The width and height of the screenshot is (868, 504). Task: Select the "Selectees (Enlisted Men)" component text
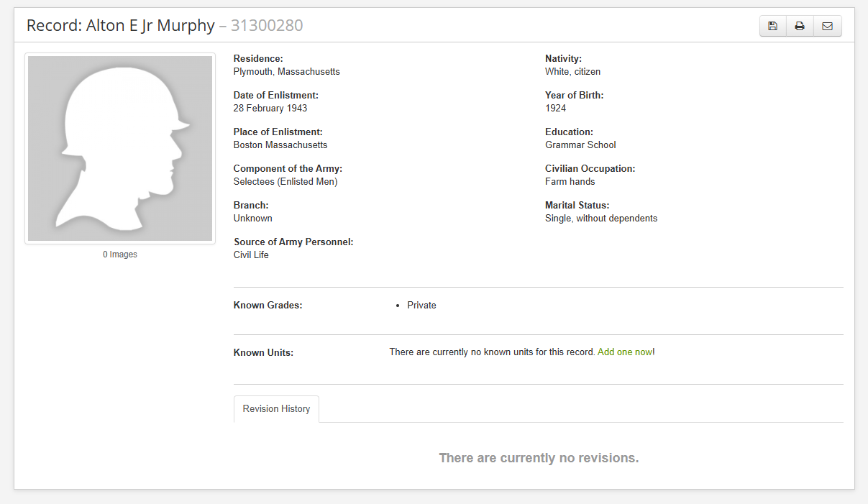tap(285, 182)
